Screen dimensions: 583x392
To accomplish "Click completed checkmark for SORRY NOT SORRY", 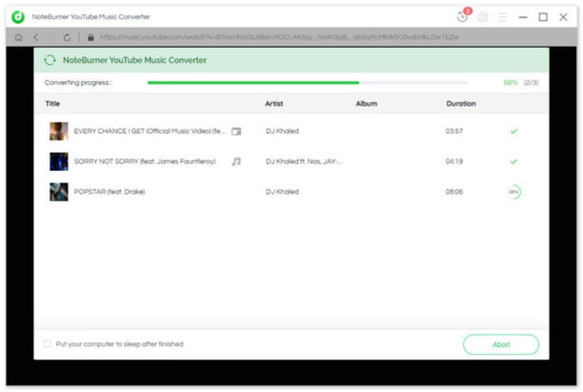I will [514, 161].
